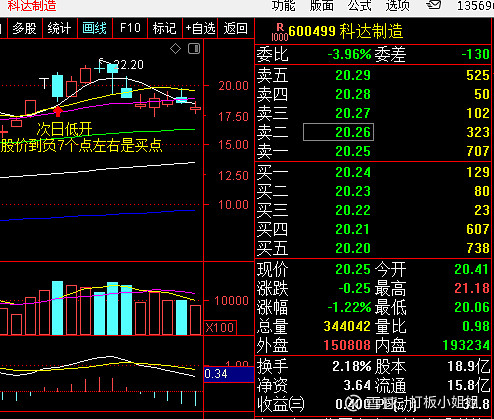Open the 公式 menu
The height and width of the screenshot is (419, 494).
[359, 6]
